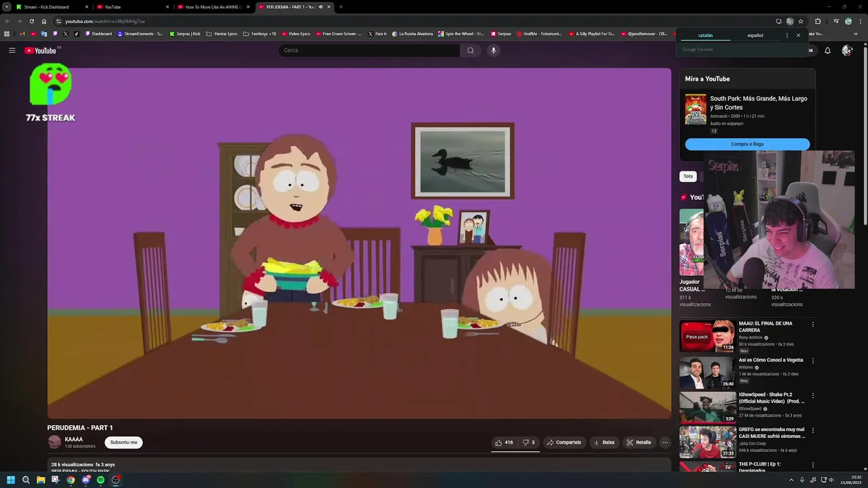
Task: Select español in the translate popup
Action: 755,35
